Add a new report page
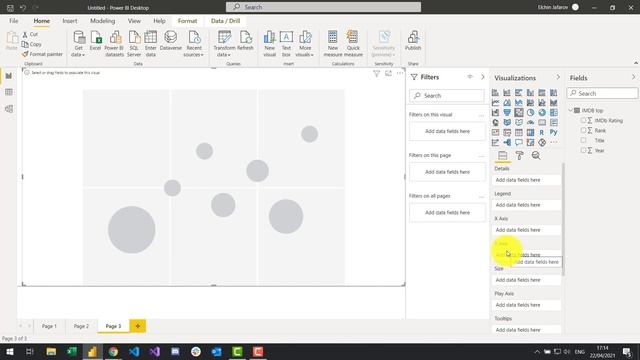Screen dimensions: 640x360 (138, 326)
